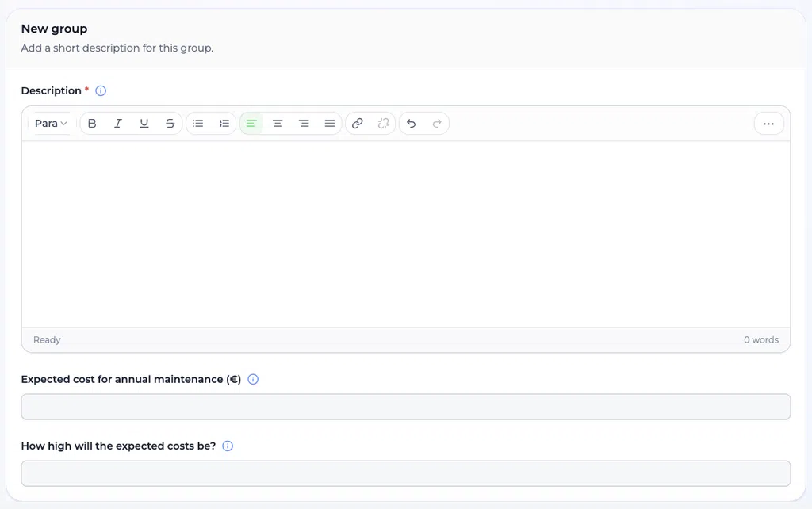Click inside the Description text area
The height and width of the screenshot is (509, 812).
click(406, 234)
